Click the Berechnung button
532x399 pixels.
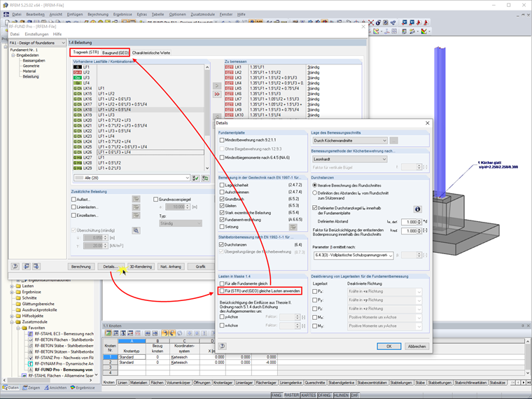[x=80, y=267]
